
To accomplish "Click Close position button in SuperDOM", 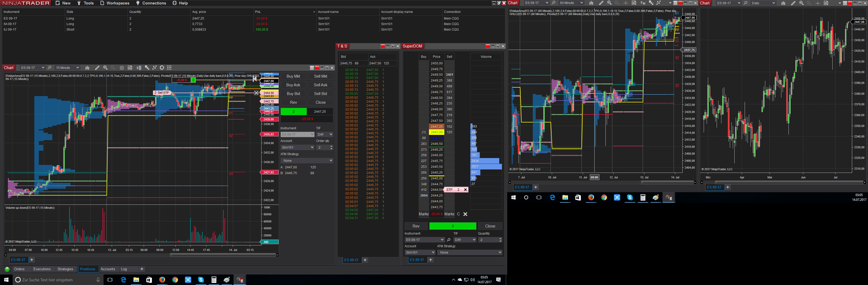I will tap(490, 226).
